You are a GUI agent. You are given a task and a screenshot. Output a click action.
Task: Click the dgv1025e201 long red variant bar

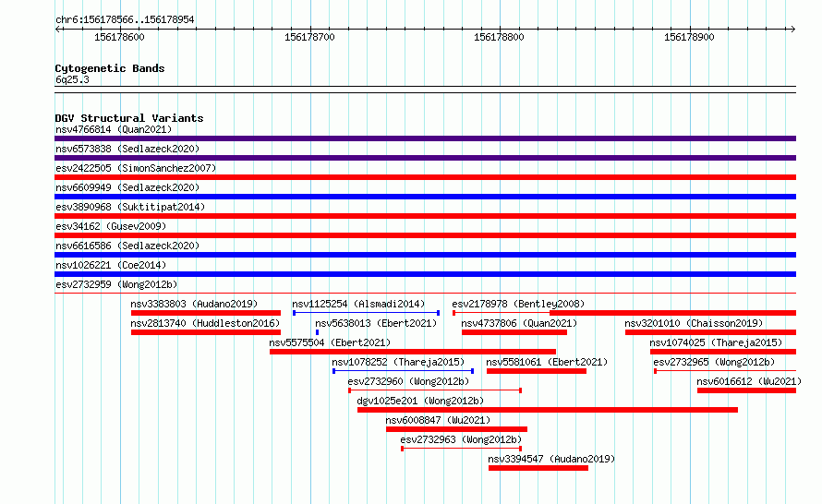pos(548,410)
